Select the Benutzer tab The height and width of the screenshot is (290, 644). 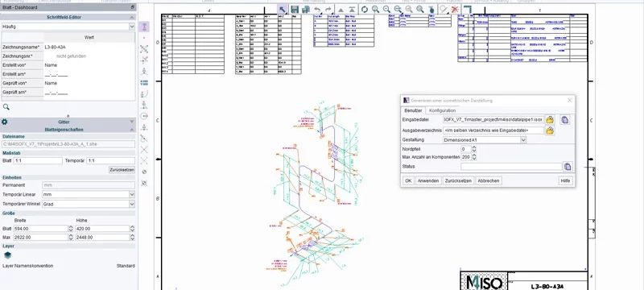[x=413, y=110]
